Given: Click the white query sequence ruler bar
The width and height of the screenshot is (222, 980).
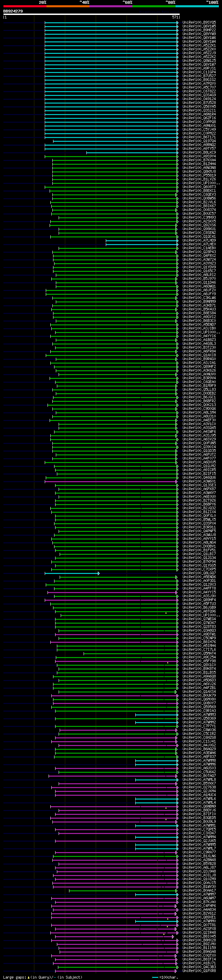Looking at the screenshot, I should pos(92,14).
